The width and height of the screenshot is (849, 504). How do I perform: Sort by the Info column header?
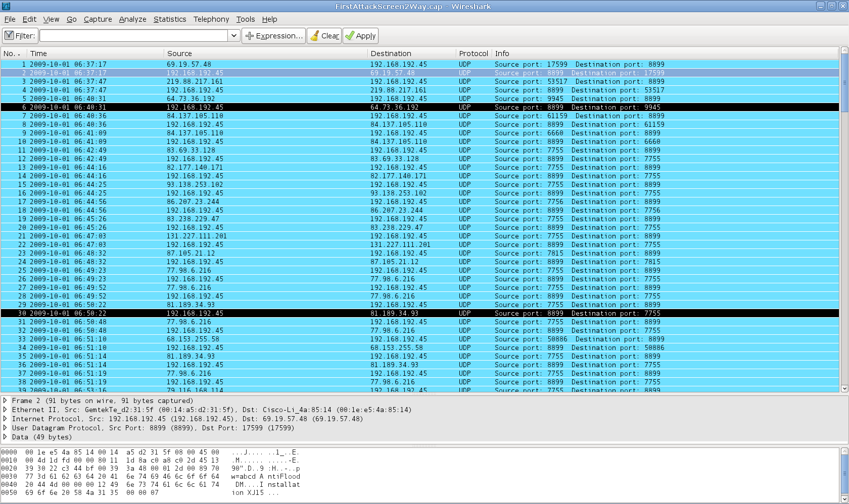tap(666, 54)
